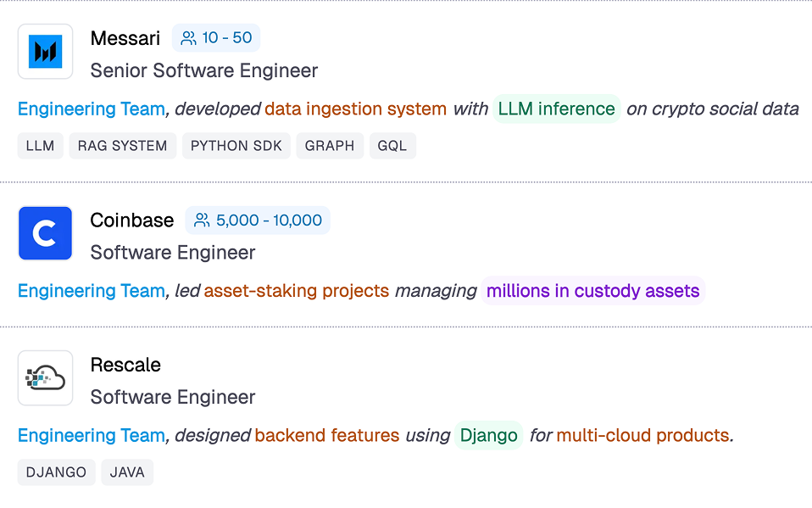Click the Senior Software Engineer title
The height and width of the screenshot is (508, 812).
point(204,70)
